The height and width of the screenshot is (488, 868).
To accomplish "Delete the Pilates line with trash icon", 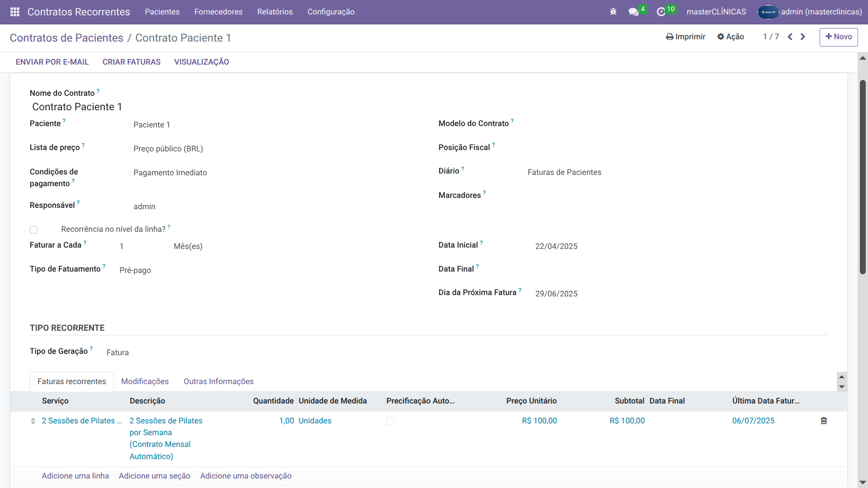I will click(x=824, y=421).
